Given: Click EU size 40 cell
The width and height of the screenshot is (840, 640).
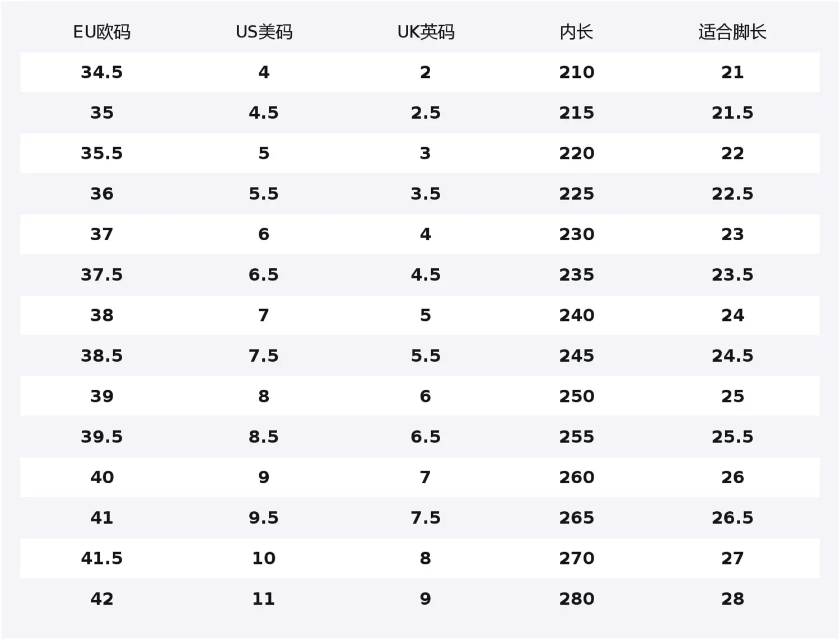Looking at the screenshot, I should 102,477.
